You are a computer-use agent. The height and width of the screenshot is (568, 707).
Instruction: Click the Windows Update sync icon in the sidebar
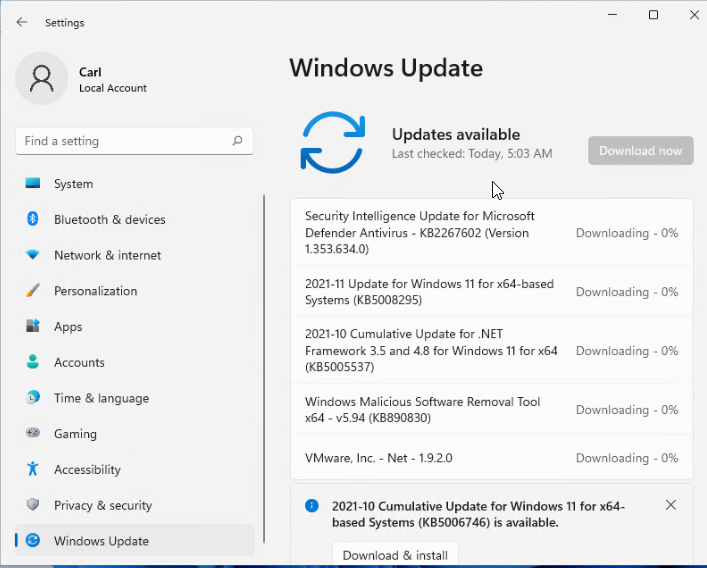click(x=32, y=540)
